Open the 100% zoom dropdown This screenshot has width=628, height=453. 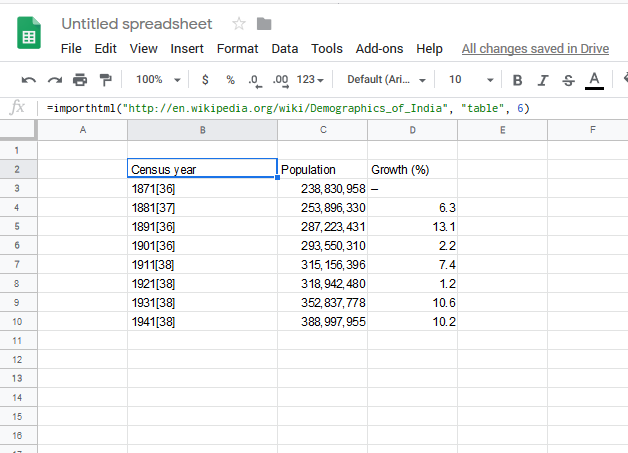(158, 80)
